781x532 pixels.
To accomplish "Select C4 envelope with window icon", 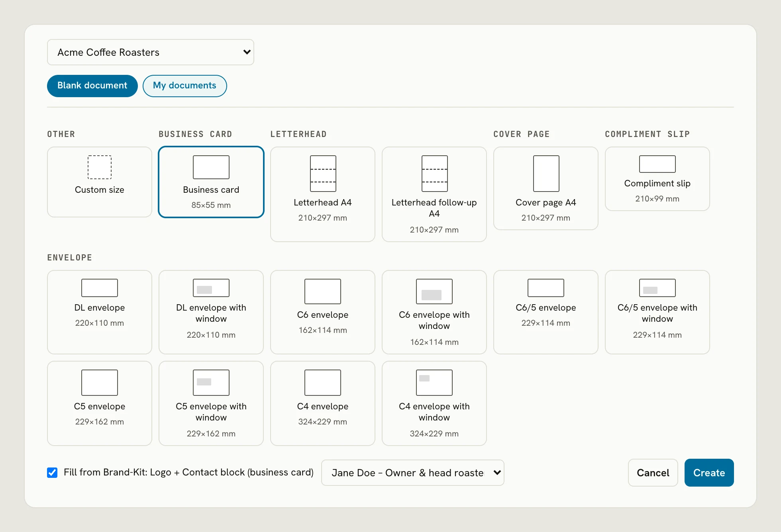I will (434, 383).
